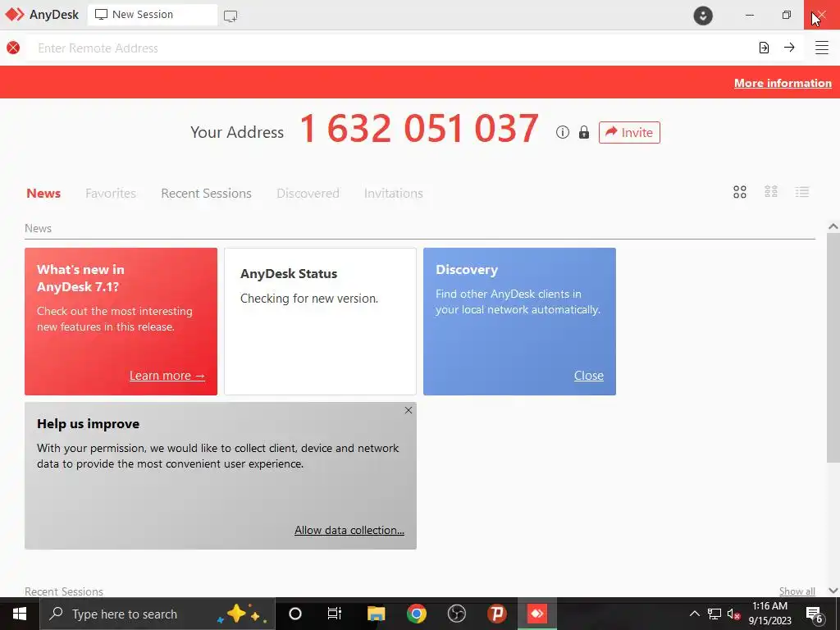Viewport: 840px width, 630px height.
Task: Open File Explorer from taskbar
Action: click(x=376, y=614)
